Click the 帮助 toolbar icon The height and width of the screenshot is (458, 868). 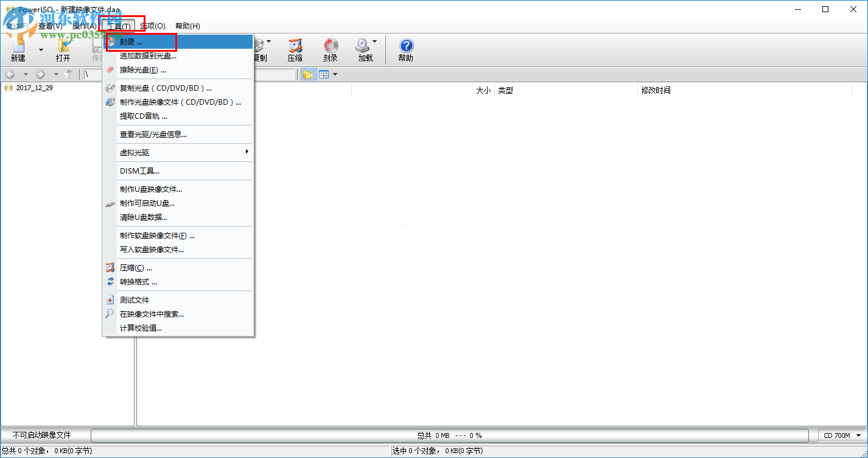pos(406,50)
